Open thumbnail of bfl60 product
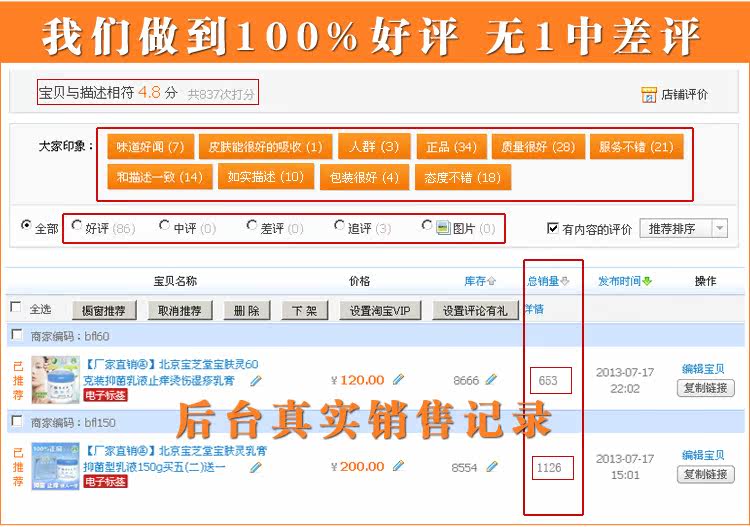The width and height of the screenshot is (750, 527). click(55, 380)
